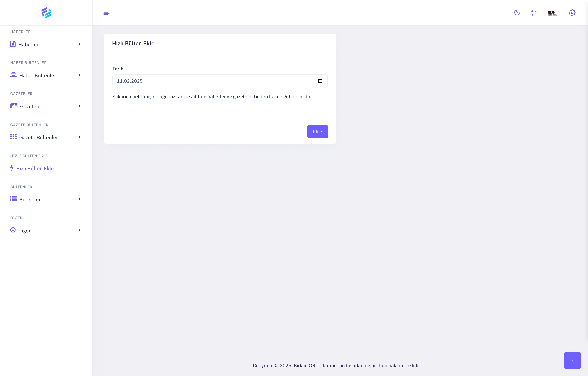Click the Gazeteler newspaper icon
Screen dimensions: 588x376
[x=14, y=106]
